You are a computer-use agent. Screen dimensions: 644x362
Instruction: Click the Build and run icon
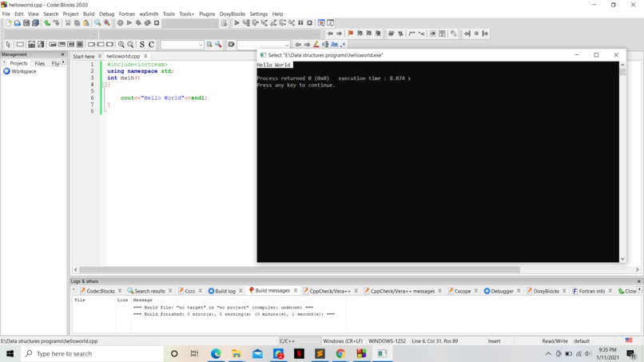pos(138,23)
